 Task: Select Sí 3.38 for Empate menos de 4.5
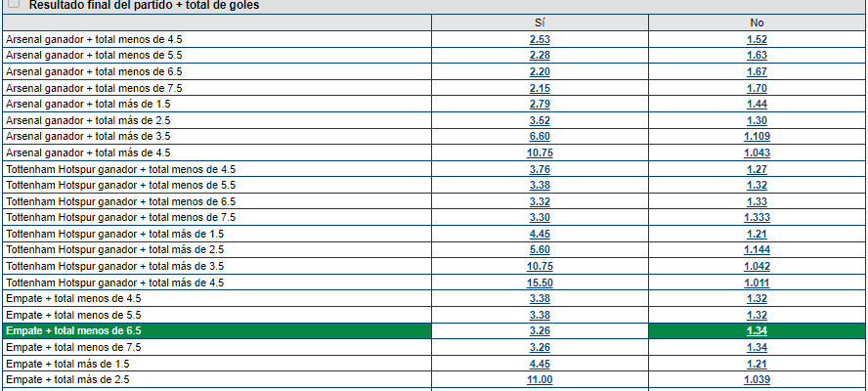[540, 298]
